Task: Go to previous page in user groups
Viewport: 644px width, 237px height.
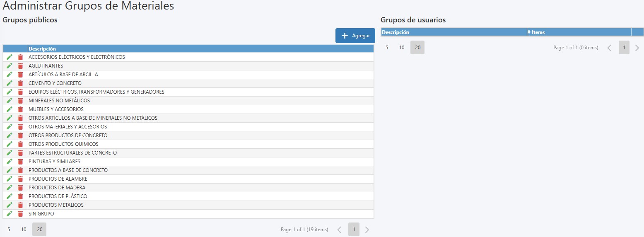Action: (x=609, y=48)
